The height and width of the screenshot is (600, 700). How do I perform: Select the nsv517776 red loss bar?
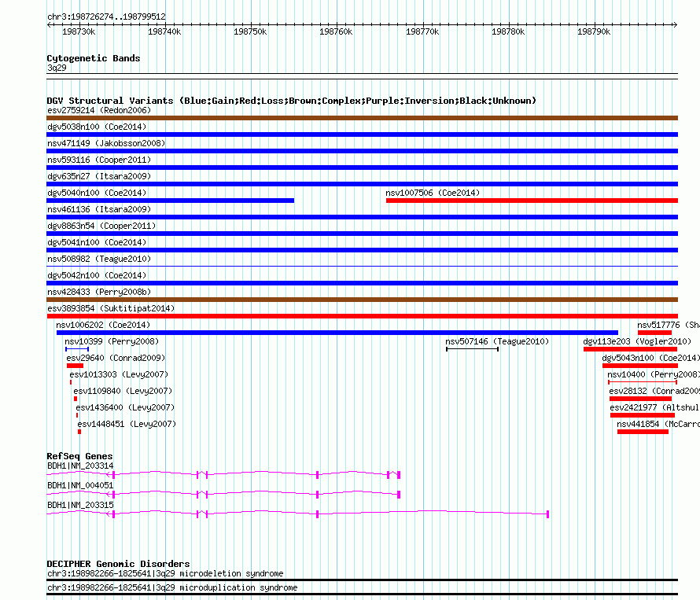point(655,333)
